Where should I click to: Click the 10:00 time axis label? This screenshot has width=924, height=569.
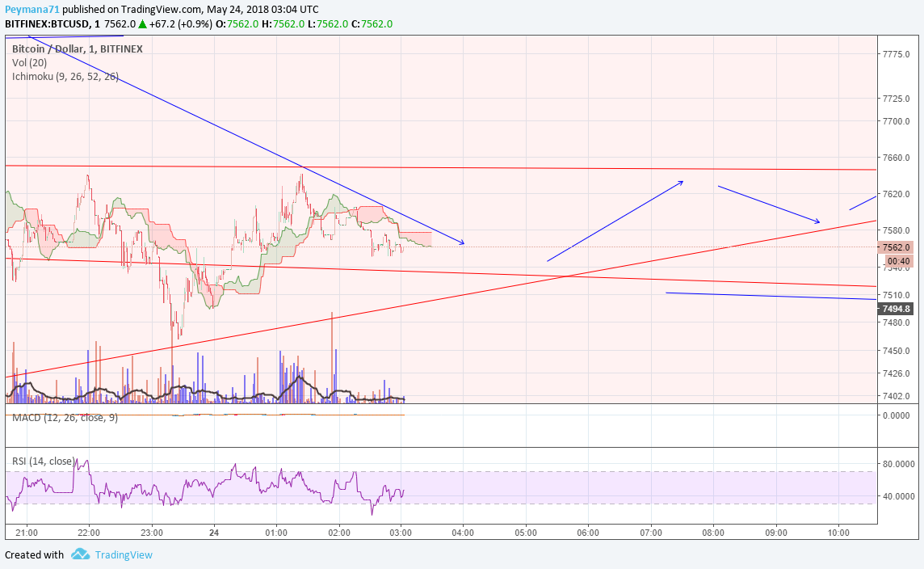[x=838, y=533]
